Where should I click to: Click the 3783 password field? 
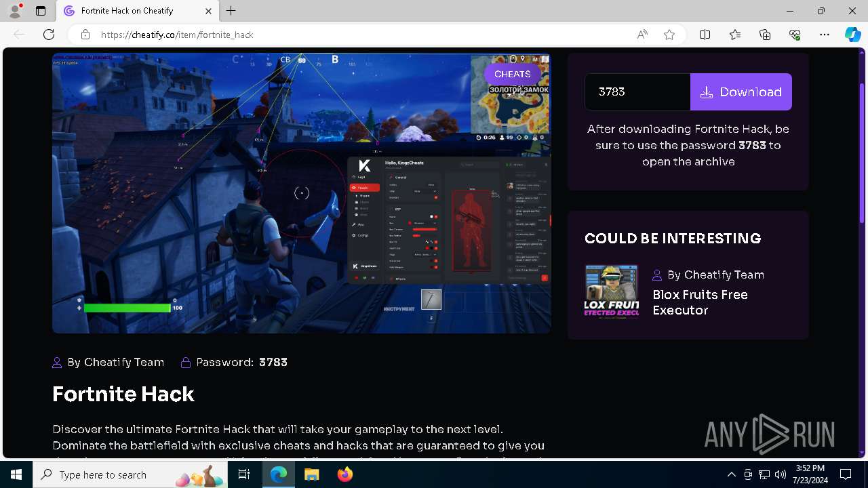[x=637, y=91]
